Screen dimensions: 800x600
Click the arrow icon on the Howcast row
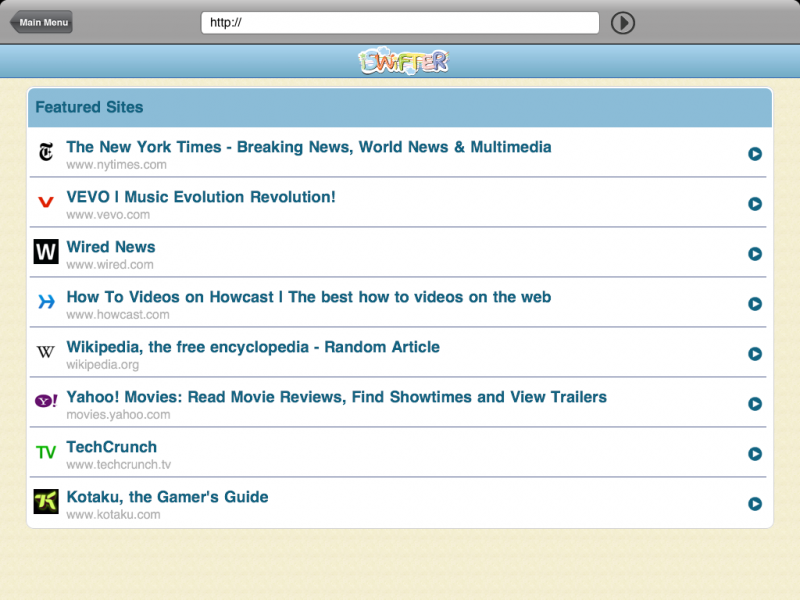[755, 304]
